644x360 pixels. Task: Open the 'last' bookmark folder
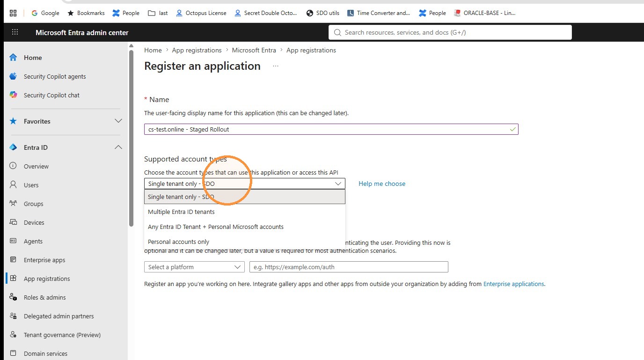point(158,13)
